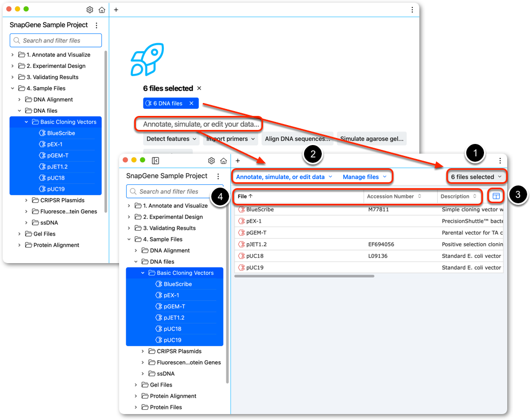Open Import primers dropdown
The height and width of the screenshot is (420, 532).
pyautogui.click(x=231, y=139)
